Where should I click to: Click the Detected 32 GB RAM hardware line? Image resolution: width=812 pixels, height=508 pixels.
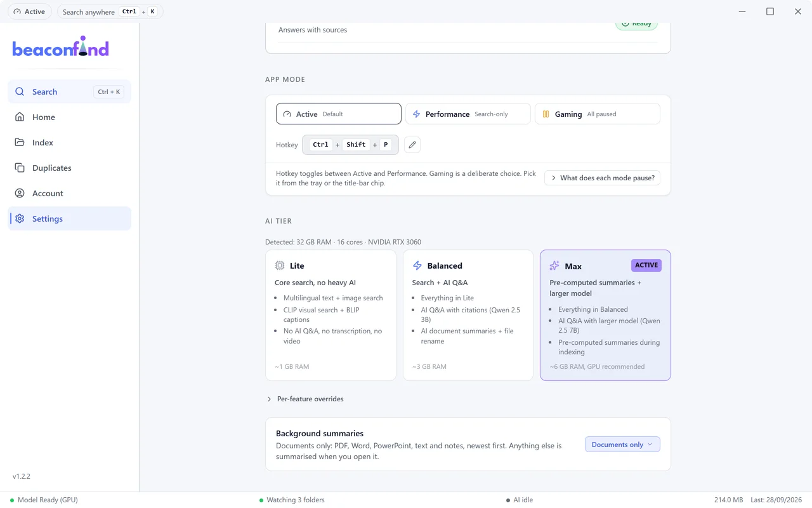[343, 242]
